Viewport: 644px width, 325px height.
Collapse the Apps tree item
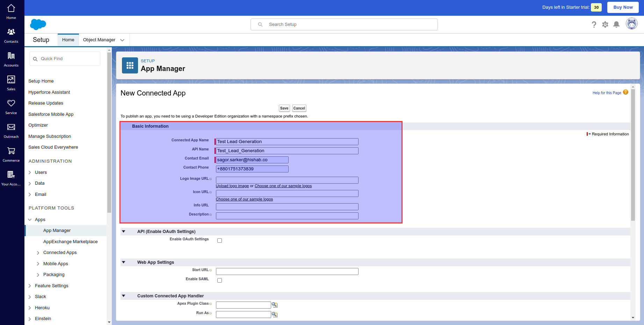tap(30, 220)
